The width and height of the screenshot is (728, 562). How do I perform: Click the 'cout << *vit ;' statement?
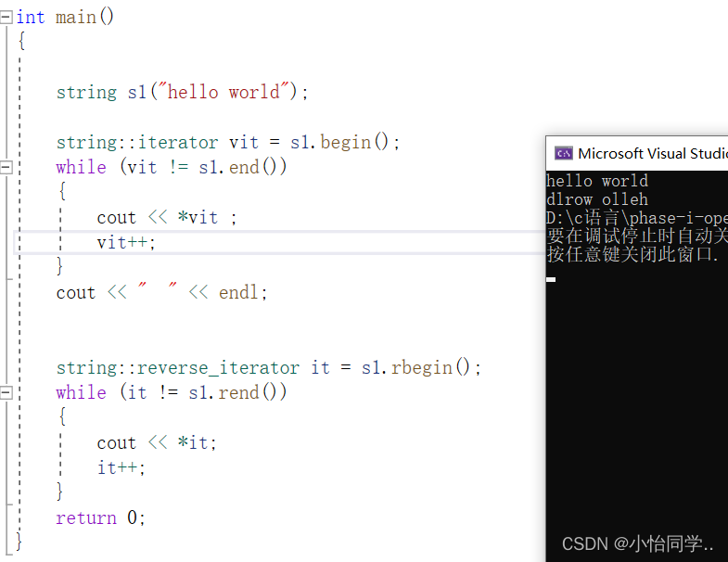(167, 217)
